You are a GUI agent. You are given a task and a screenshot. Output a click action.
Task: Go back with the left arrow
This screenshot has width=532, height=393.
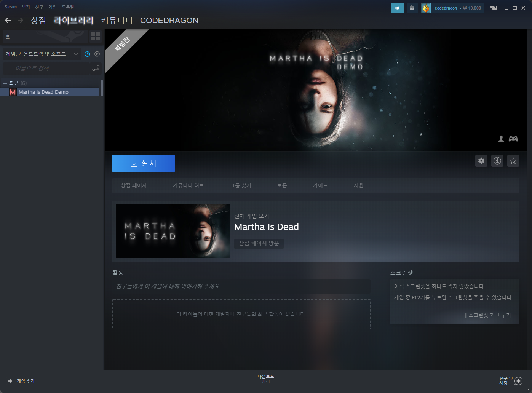(x=8, y=21)
